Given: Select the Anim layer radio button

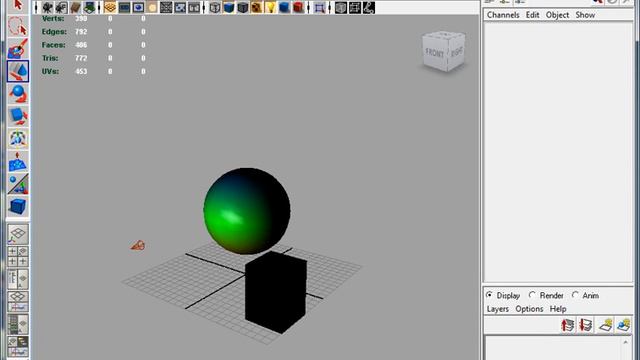Looking at the screenshot, I should (x=575, y=295).
